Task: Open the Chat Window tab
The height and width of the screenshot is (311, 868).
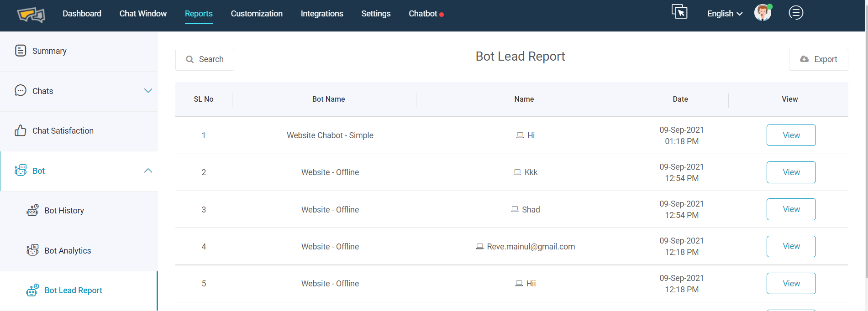Action: click(x=143, y=14)
